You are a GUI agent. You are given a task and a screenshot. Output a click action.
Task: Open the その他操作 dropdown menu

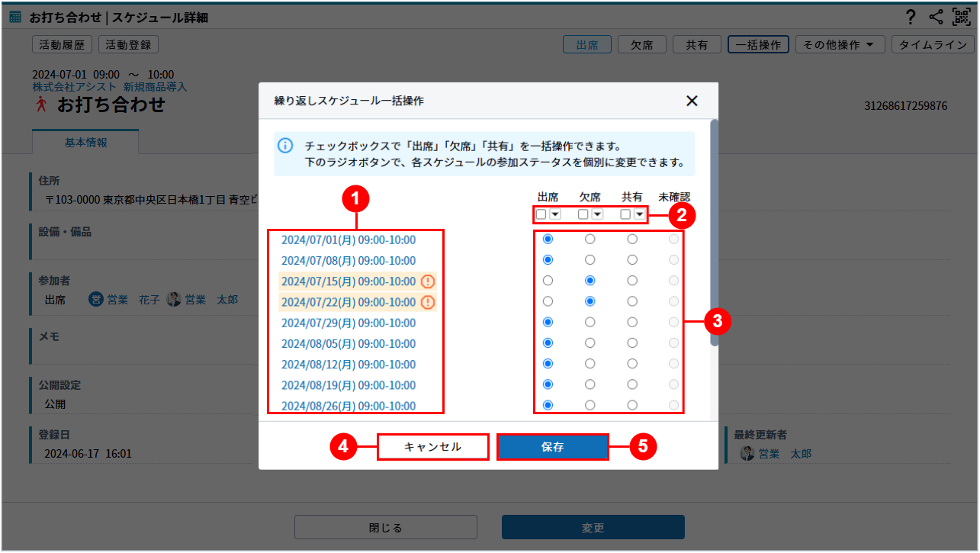pos(840,45)
